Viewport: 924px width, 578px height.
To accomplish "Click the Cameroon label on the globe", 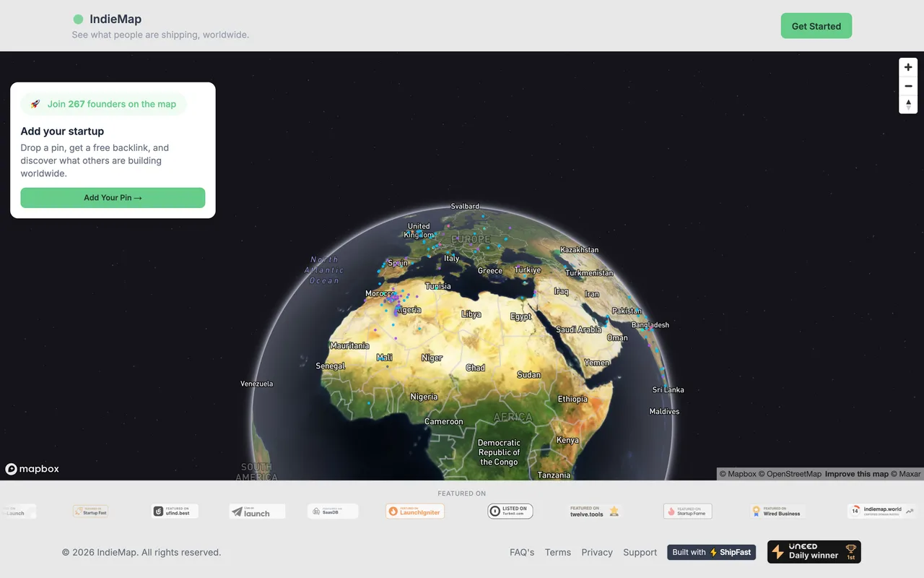I will pyautogui.click(x=444, y=421).
